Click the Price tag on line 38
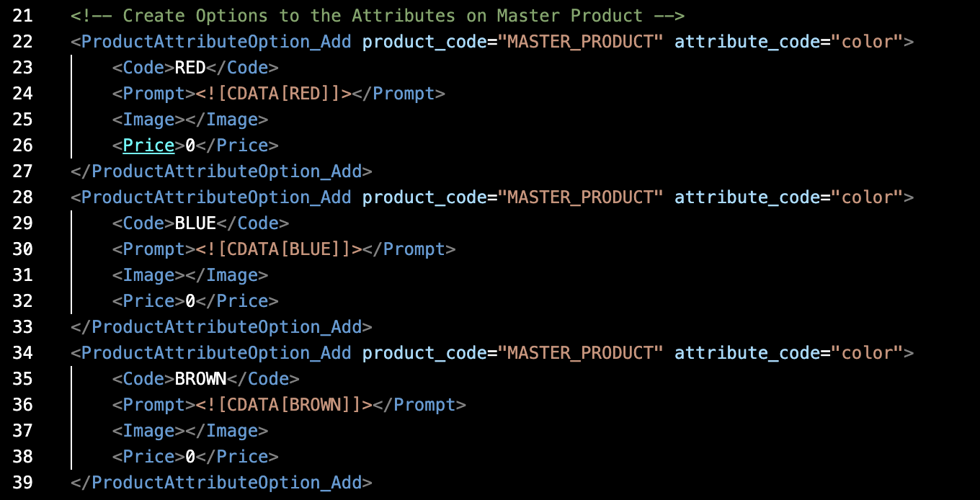980x500 pixels. pyautogui.click(x=148, y=457)
